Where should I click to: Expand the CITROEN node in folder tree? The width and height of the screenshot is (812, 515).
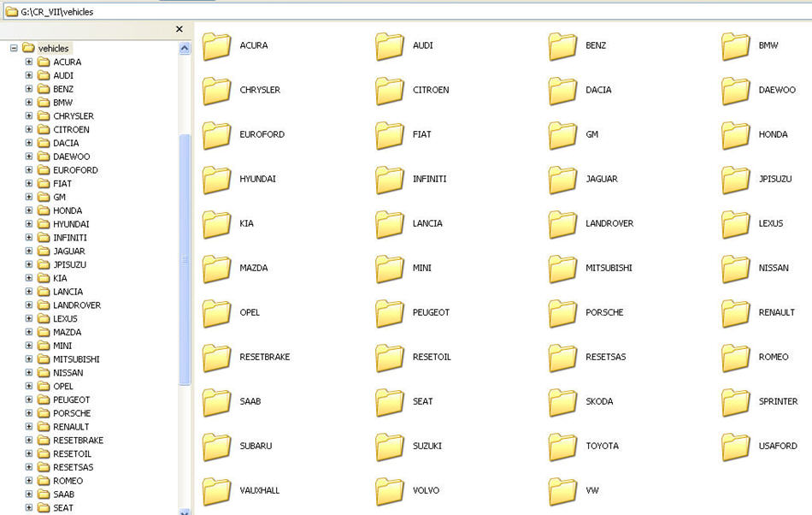pyautogui.click(x=29, y=129)
